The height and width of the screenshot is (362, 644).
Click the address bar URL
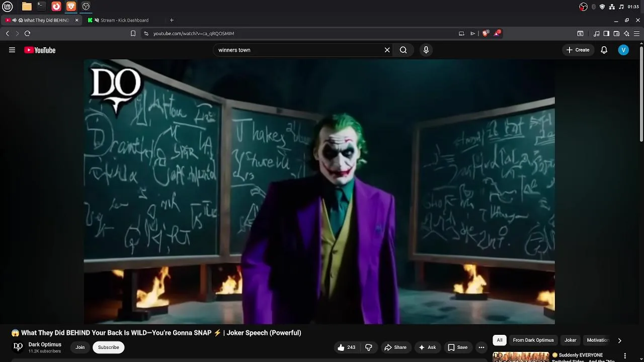194,33
